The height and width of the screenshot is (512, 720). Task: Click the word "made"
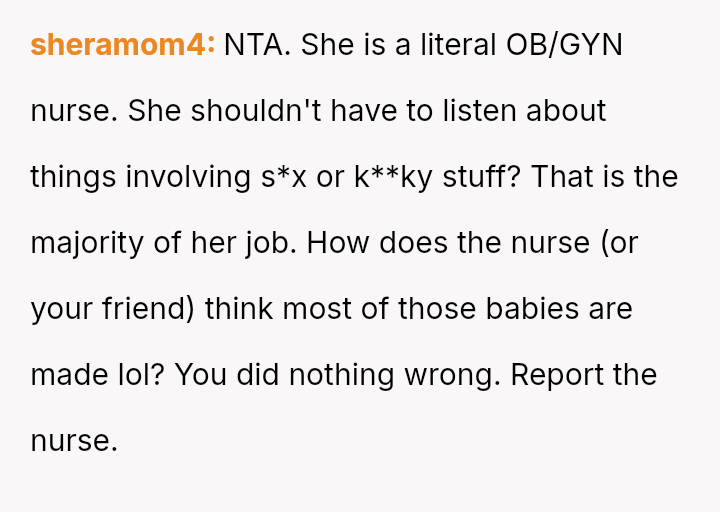(68, 375)
